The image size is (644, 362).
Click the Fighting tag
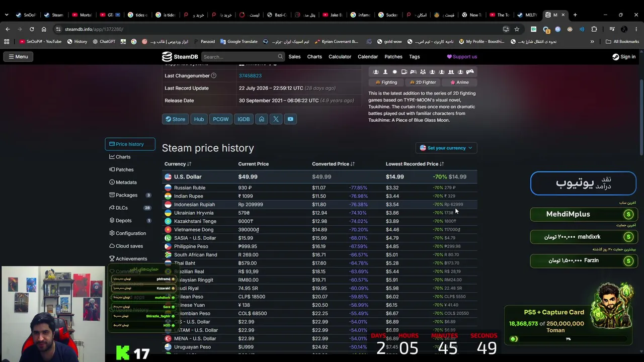(x=386, y=82)
